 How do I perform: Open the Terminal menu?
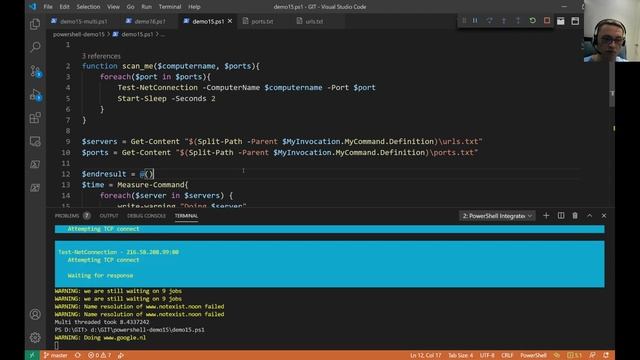point(170,7)
